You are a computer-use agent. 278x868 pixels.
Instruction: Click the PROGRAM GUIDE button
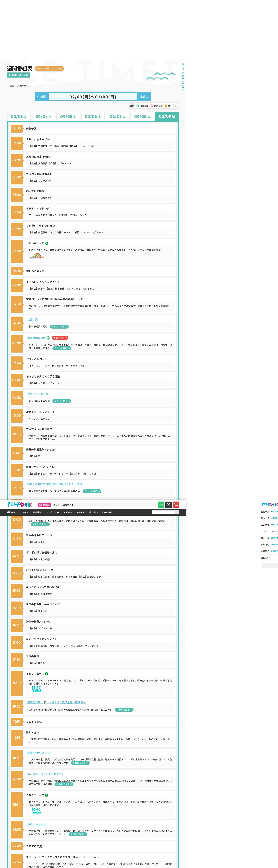[49, 68]
